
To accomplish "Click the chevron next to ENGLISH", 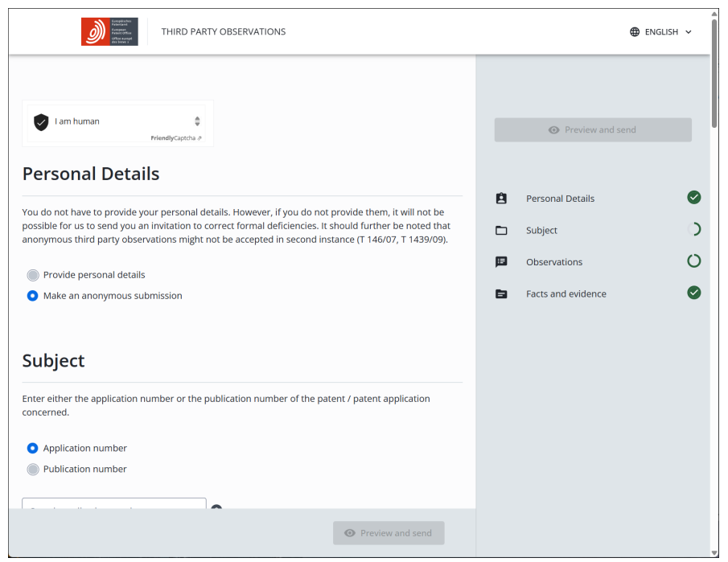I will pos(689,32).
